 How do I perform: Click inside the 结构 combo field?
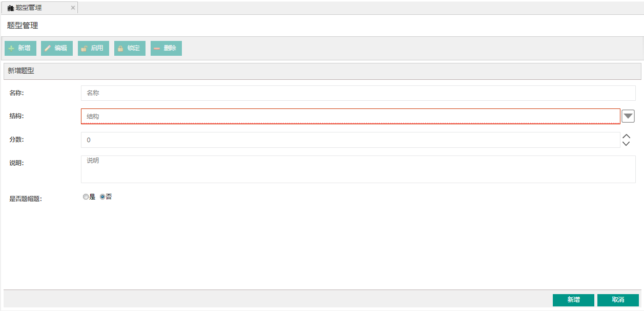pos(350,117)
